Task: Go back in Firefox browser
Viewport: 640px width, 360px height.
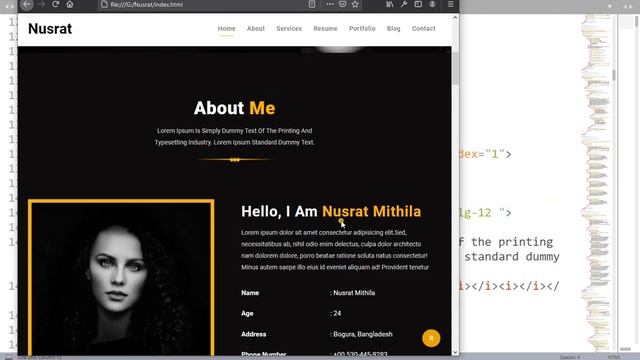Action: pyautogui.click(x=27, y=4)
